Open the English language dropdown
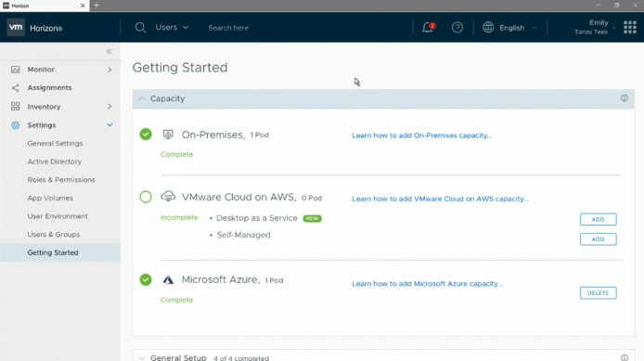This screenshot has width=644, height=361. point(518,28)
